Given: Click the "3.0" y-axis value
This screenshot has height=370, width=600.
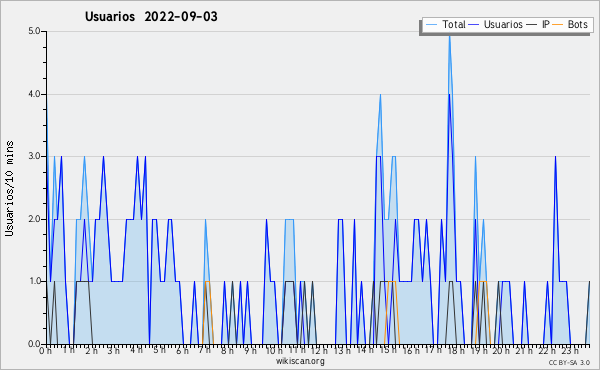Looking at the screenshot, I should coord(34,156).
